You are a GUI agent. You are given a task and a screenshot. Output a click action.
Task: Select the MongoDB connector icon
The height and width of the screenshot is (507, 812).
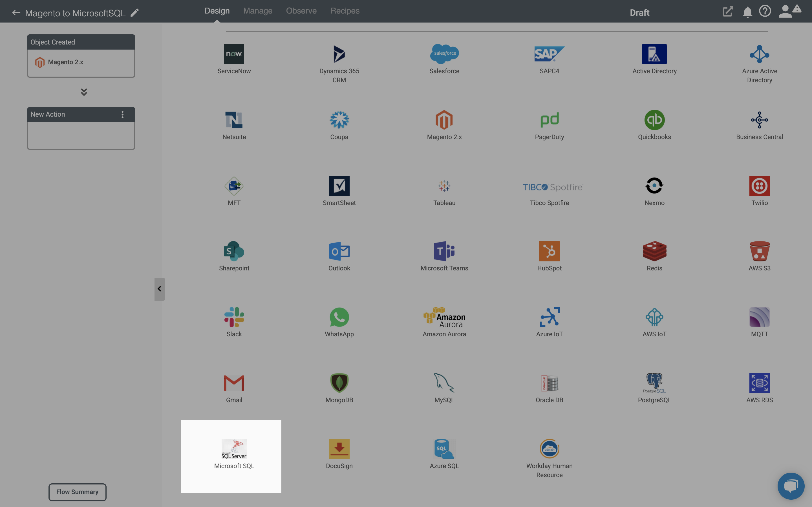pyautogui.click(x=339, y=382)
